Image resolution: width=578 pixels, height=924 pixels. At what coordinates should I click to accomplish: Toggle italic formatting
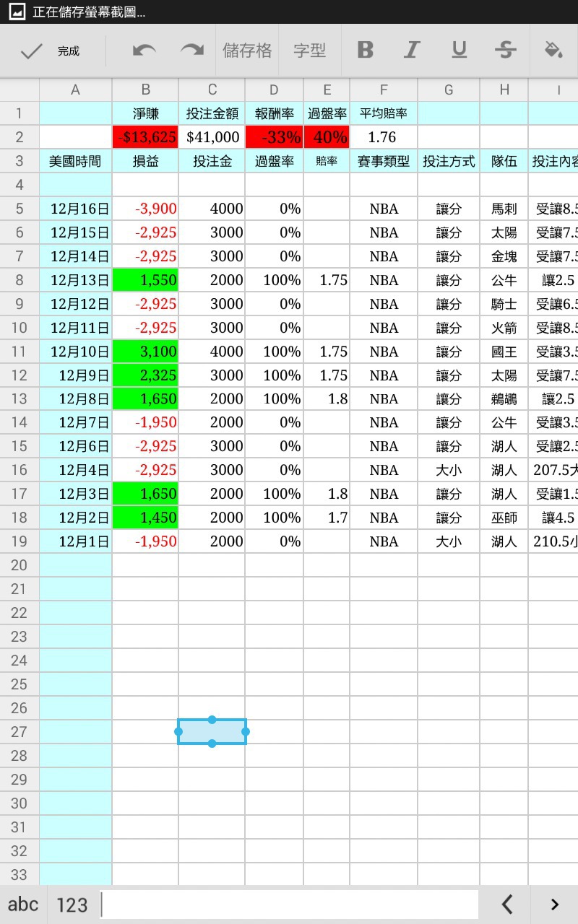(x=412, y=51)
